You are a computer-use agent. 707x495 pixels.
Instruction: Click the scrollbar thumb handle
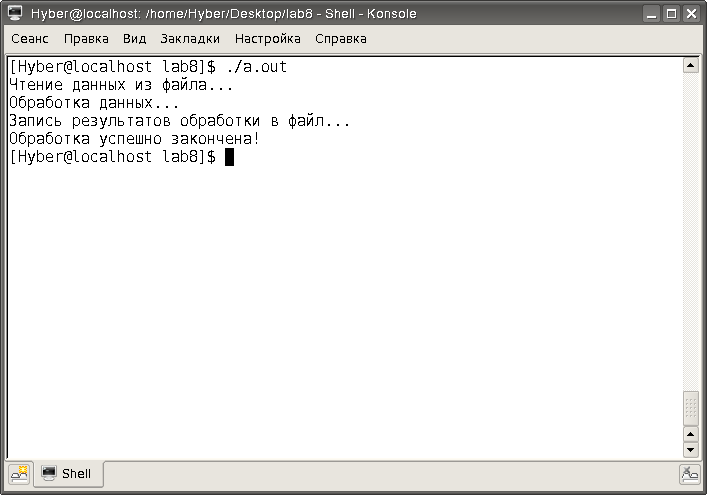pyautogui.click(x=690, y=408)
